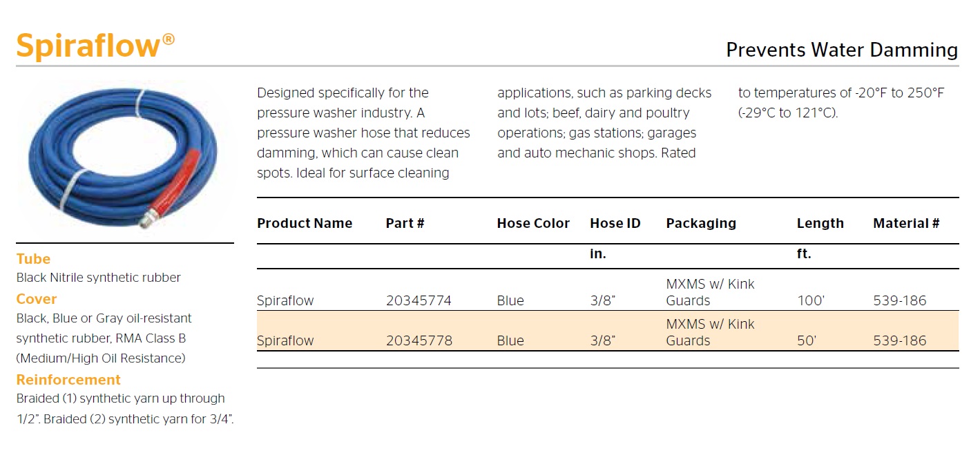This screenshot has width=980, height=462.
Task: Click the Tube section heading
Action: (33, 259)
